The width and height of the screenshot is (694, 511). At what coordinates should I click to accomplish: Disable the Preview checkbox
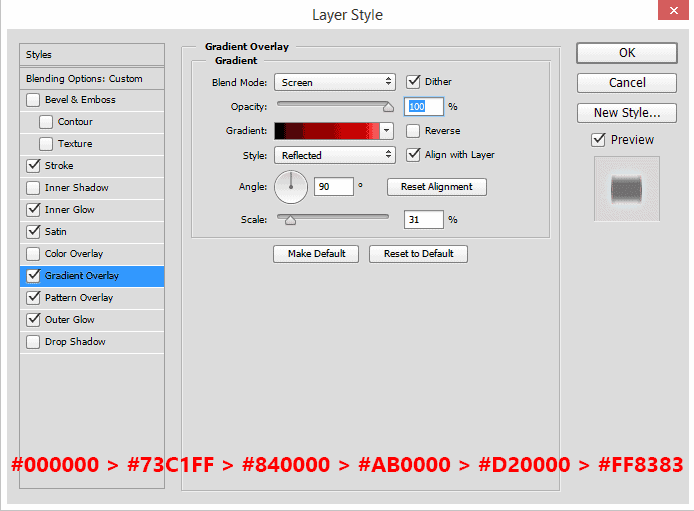(598, 139)
